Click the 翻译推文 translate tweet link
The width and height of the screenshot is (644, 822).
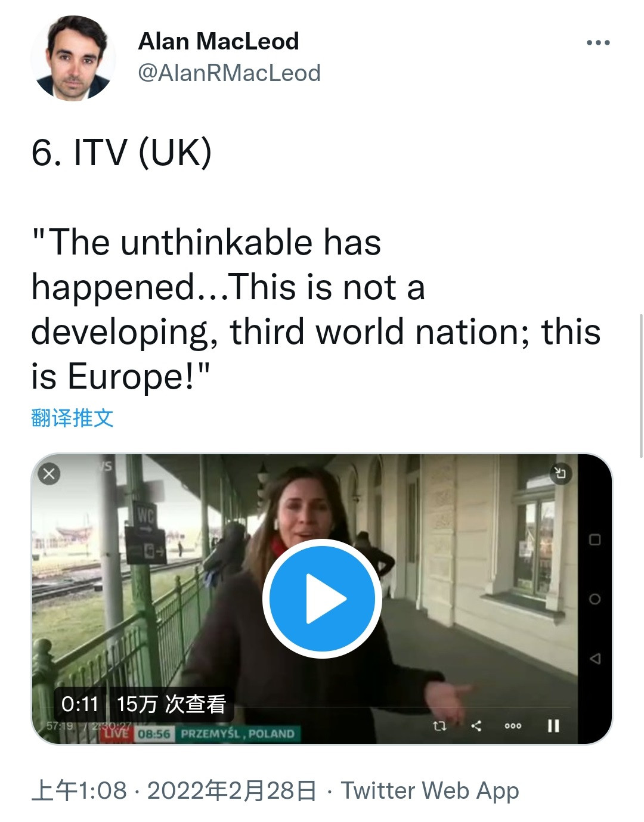72,418
